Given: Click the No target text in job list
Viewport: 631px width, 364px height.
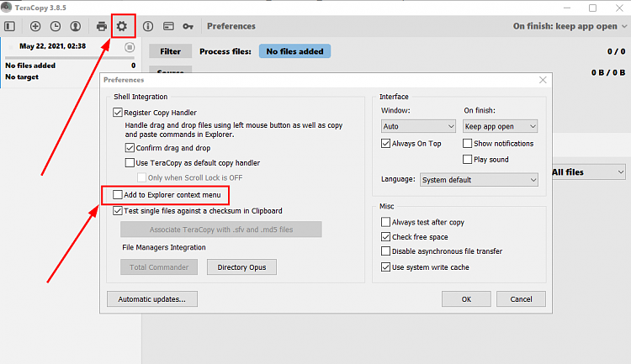Looking at the screenshot, I should coord(22,76).
